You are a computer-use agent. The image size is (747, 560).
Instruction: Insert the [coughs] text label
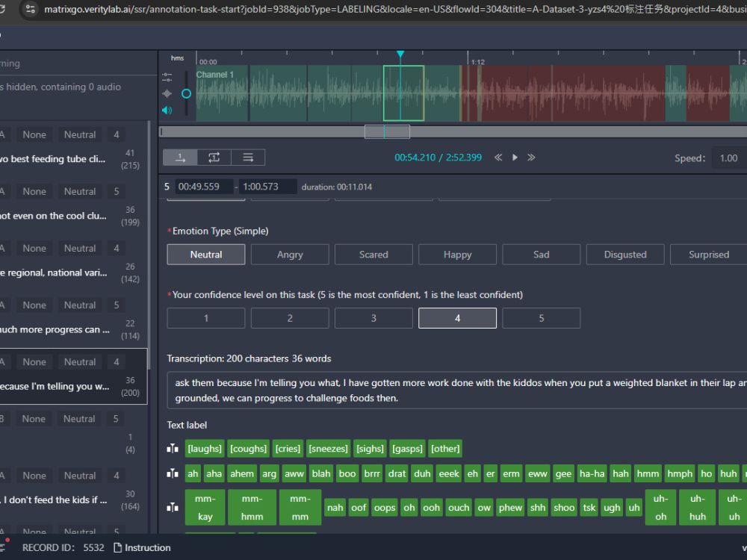pyautogui.click(x=248, y=449)
